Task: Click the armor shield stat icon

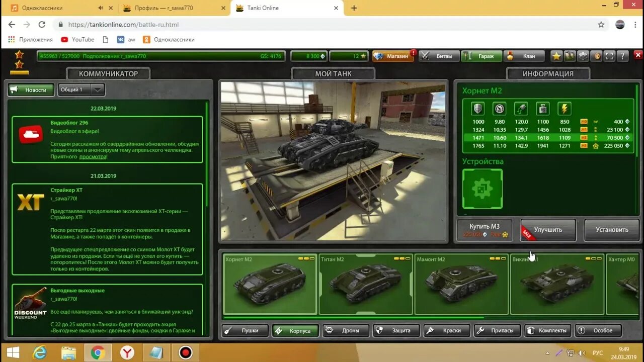Action: (x=477, y=108)
